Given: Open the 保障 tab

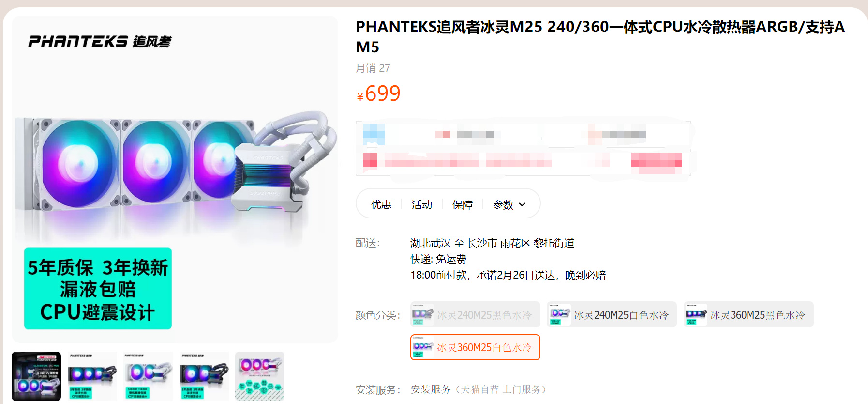Looking at the screenshot, I should click(x=463, y=204).
